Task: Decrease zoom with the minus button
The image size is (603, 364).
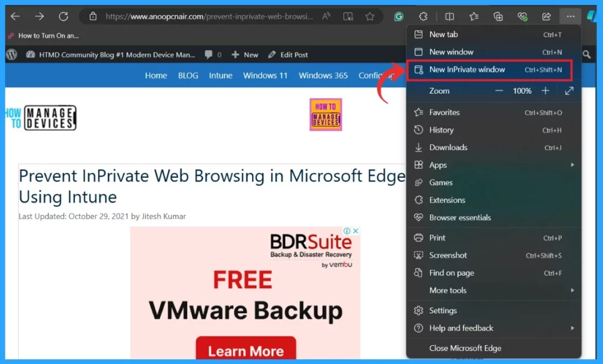Action: [x=499, y=91]
